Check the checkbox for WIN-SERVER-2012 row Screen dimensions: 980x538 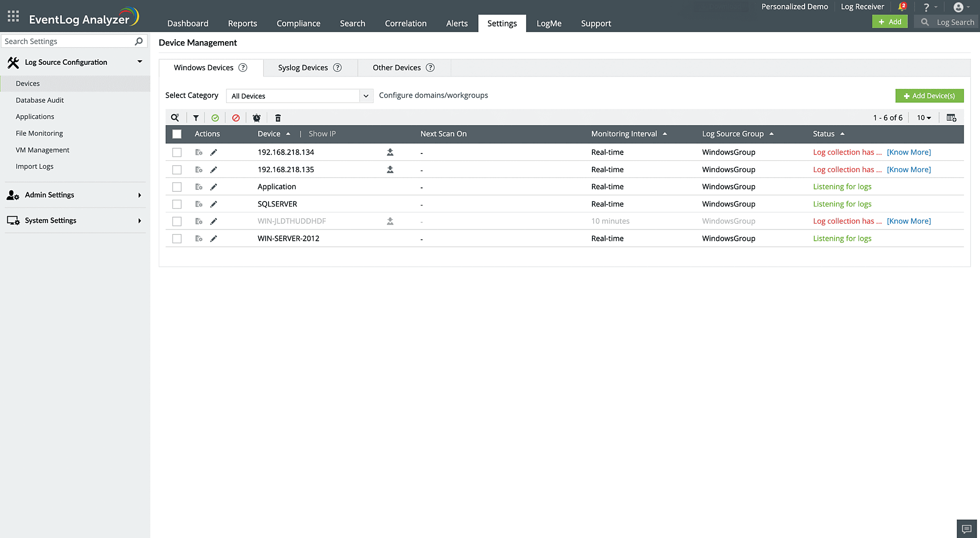point(177,238)
